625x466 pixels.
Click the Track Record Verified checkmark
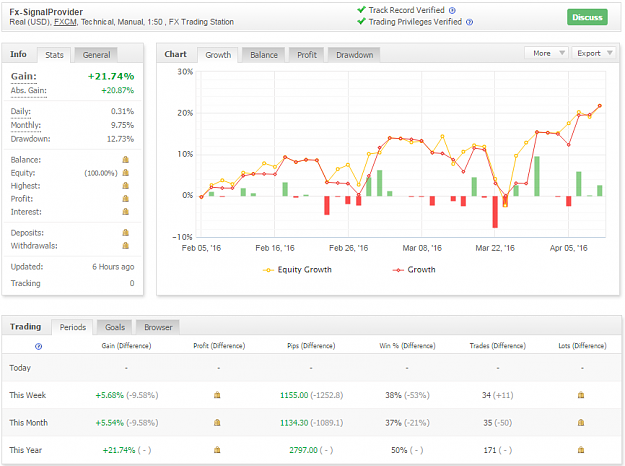[x=361, y=10]
